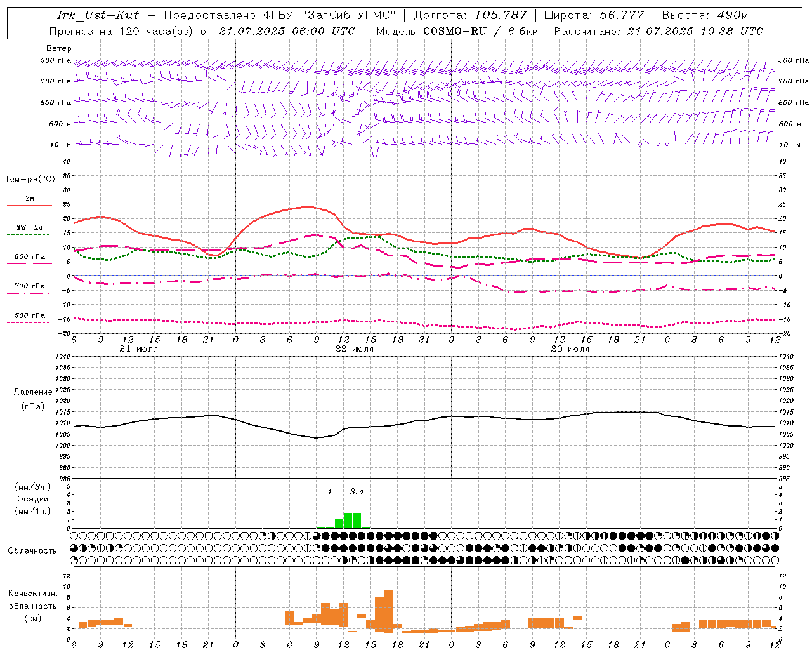This screenshot has width=812, height=650.
Task: Click the Тем-ра(°C) temperature panel label
Action: (30, 180)
